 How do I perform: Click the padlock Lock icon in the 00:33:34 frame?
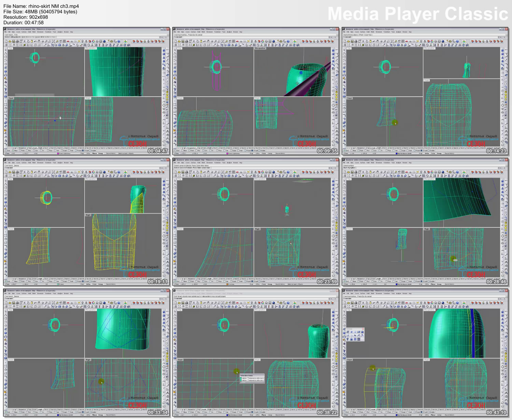tap(86, 303)
